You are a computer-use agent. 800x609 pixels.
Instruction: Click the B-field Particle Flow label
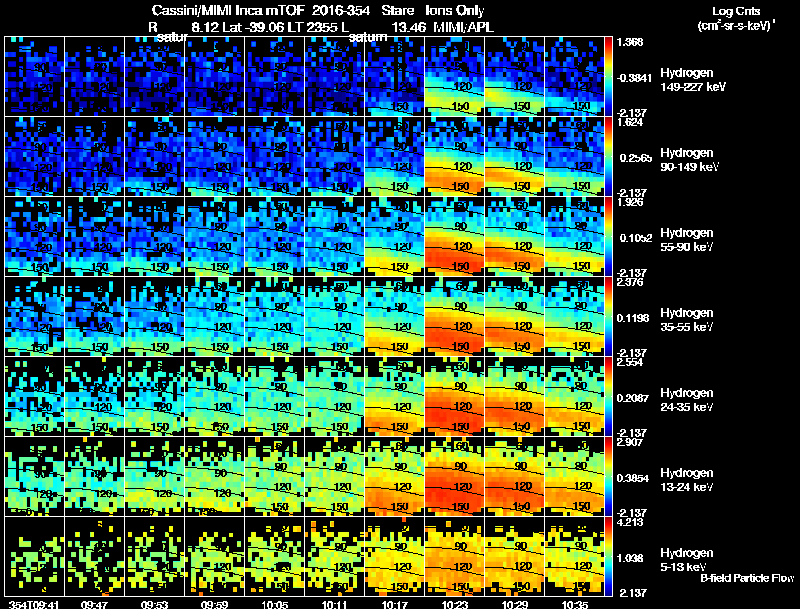point(747,578)
